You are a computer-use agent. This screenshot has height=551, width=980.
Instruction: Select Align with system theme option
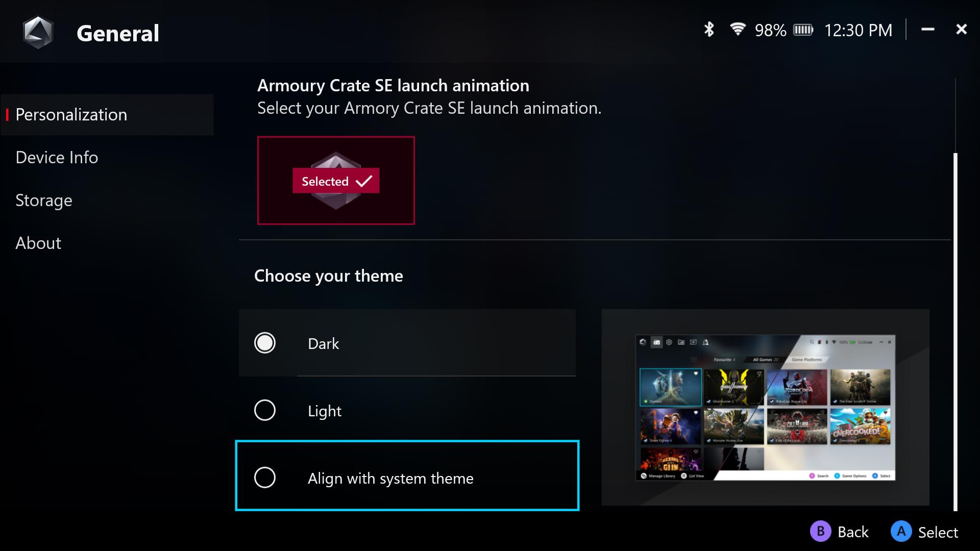click(x=264, y=478)
